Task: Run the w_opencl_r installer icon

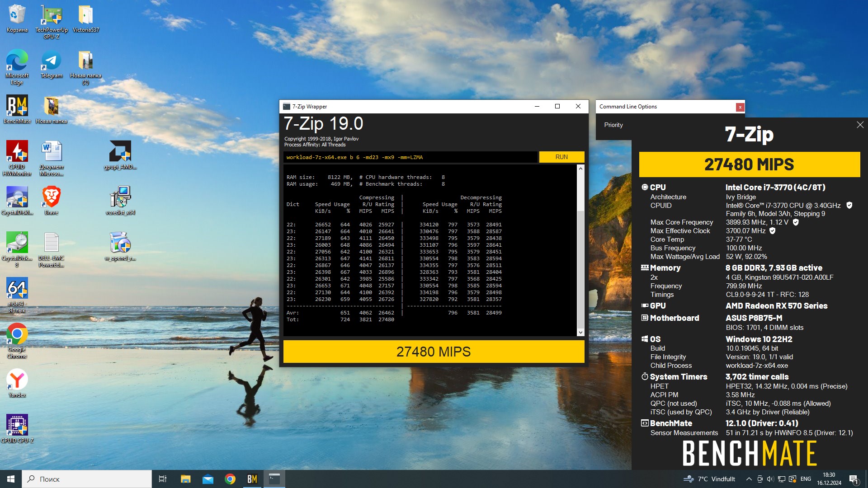Action: coord(120,247)
